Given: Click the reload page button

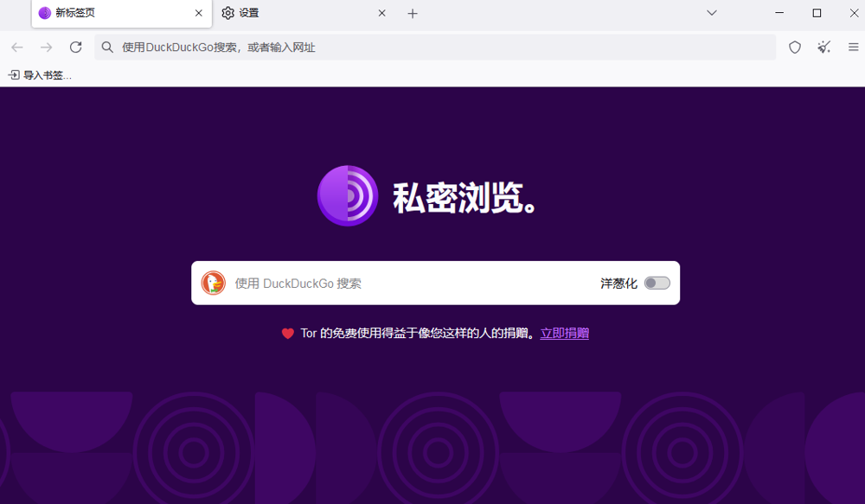Looking at the screenshot, I should [76, 48].
